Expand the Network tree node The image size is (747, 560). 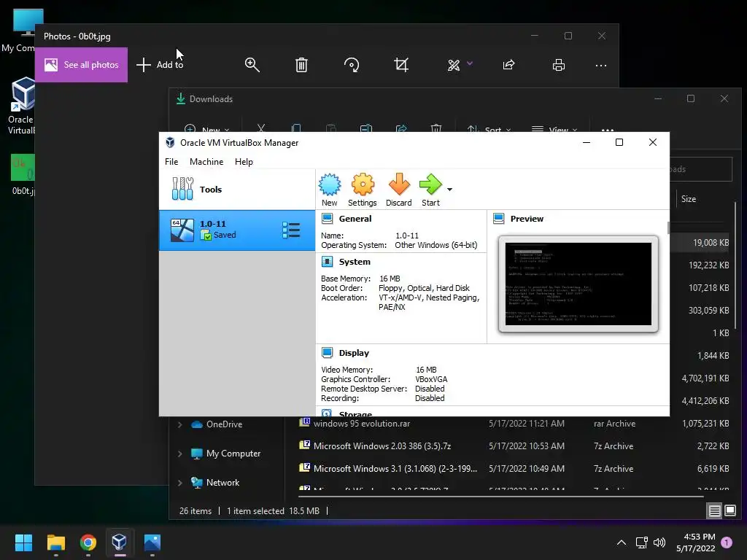[x=180, y=483]
